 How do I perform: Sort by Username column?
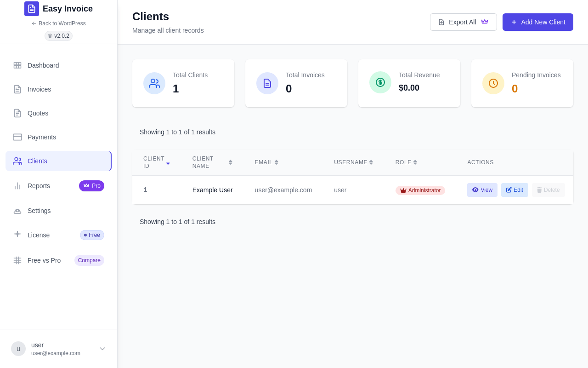tap(354, 162)
